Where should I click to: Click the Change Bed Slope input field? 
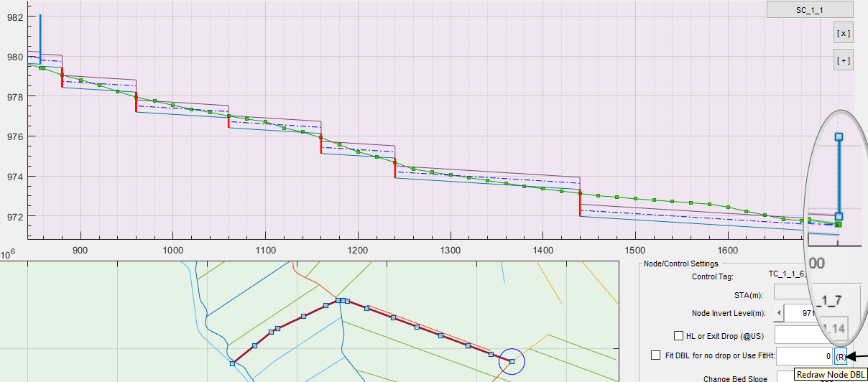point(796,377)
